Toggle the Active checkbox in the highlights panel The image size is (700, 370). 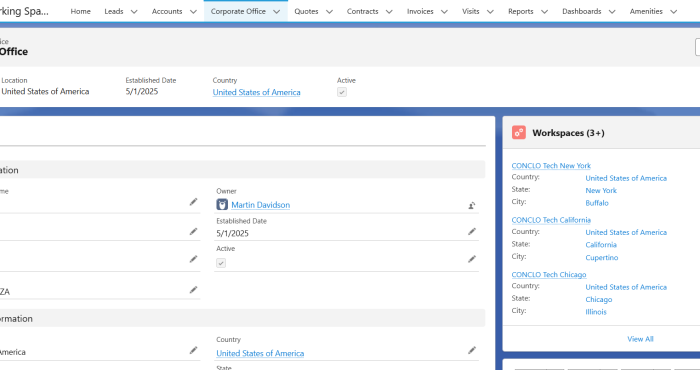point(342,92)
